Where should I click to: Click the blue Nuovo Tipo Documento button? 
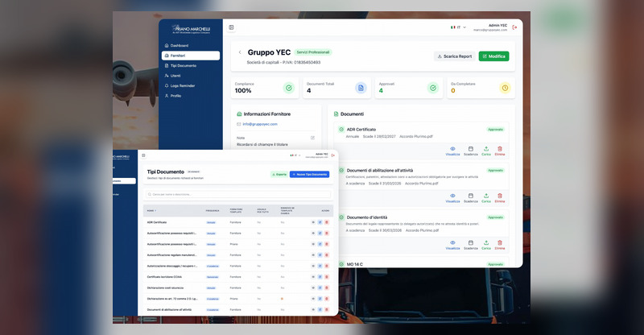tap(309, 174)
